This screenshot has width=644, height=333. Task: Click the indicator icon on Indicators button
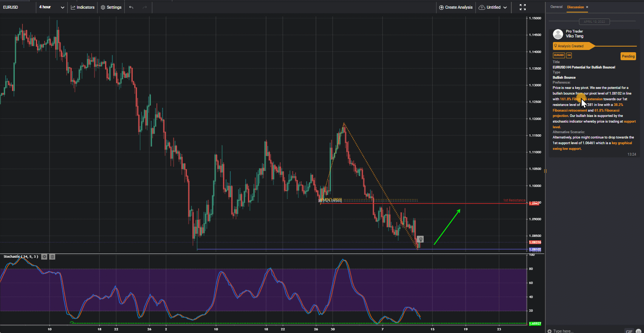pos(73,7)
